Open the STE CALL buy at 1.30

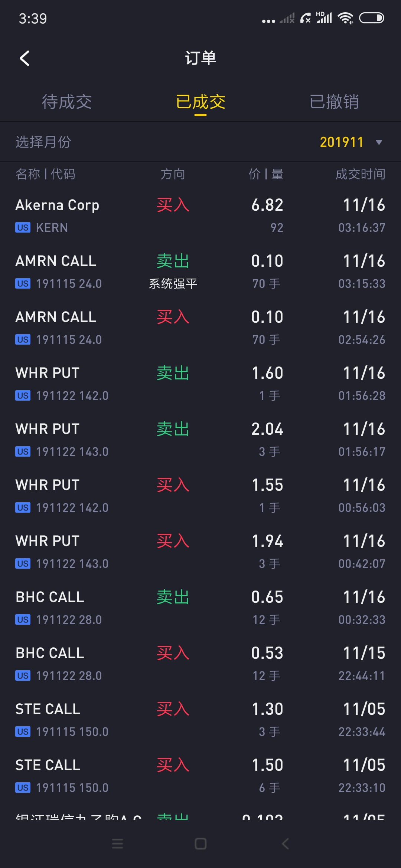(x=200, y=720)
